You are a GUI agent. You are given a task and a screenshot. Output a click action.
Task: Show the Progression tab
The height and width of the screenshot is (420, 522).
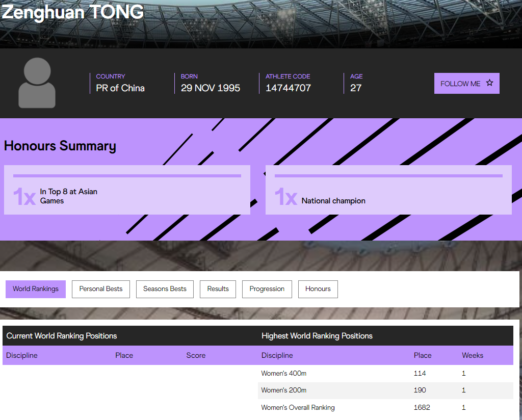coord(267,289)
